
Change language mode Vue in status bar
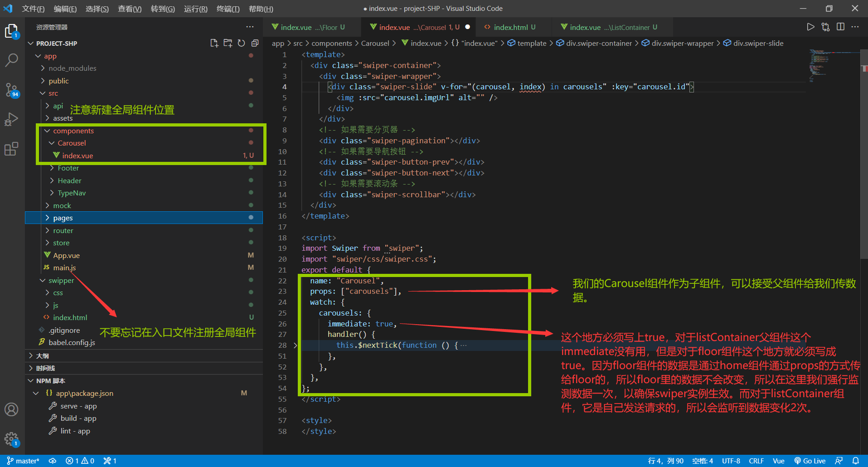click(x=779, y=461)
